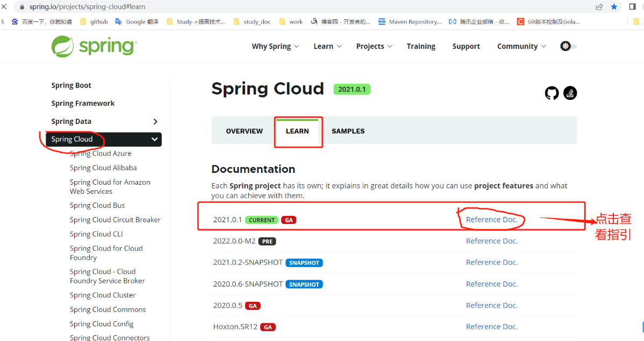Click the lock icon in address bar

(x=22, y=7)
